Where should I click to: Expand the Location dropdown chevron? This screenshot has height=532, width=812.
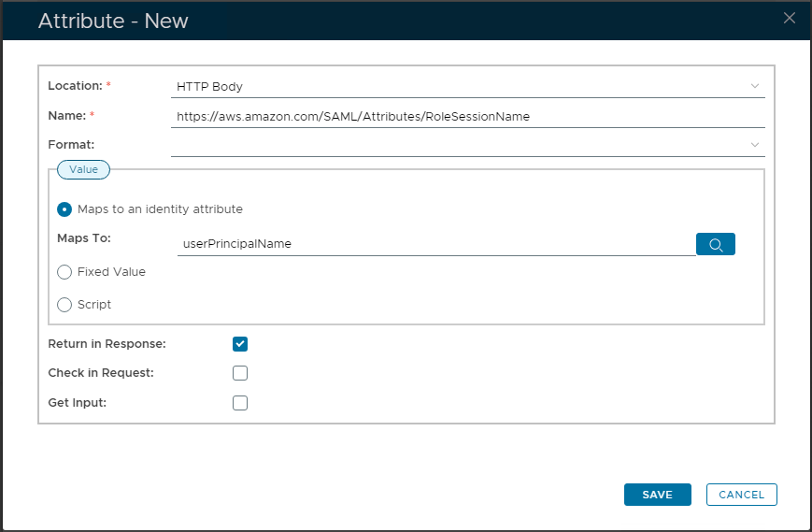(x=755, y=86)
